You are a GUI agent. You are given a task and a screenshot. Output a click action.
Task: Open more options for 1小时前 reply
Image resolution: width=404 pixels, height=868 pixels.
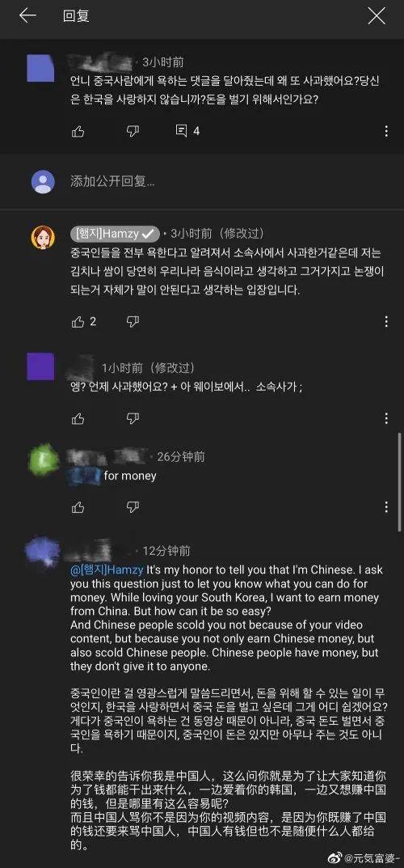tap(386, 419)
